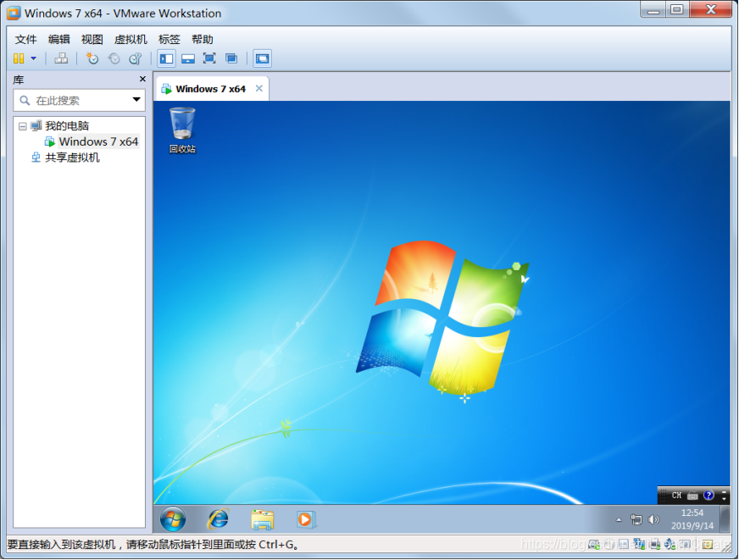Open the 编辑 menu
This screenshot has width=739, height=560.
tap(59, 40)
